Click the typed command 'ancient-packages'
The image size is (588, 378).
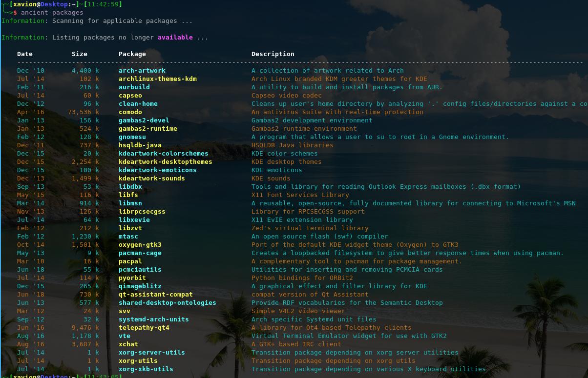[x=52, y=12]
